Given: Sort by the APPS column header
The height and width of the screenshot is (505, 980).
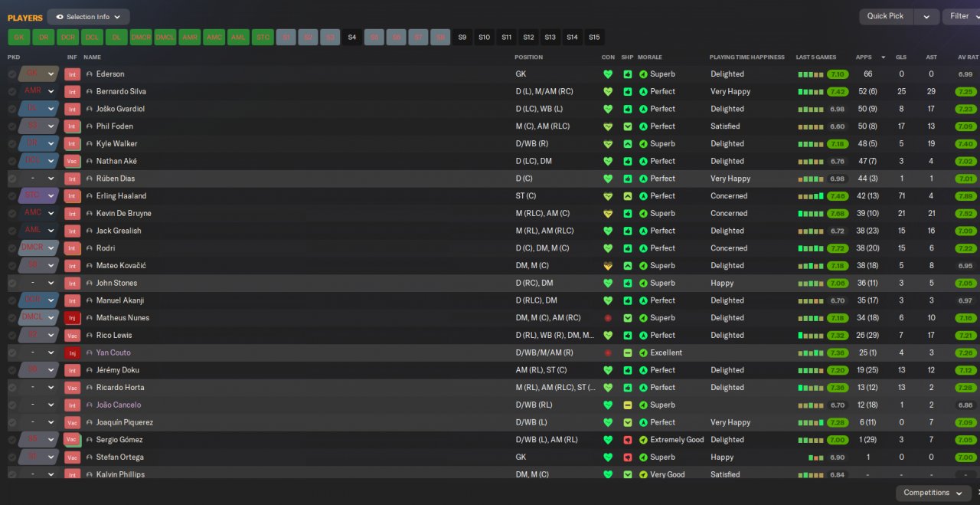Looking at the screenshot, I should point(864,57).
